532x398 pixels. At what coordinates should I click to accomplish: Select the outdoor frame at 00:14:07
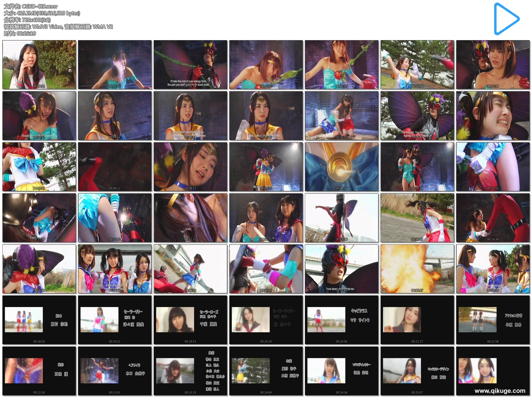tap(417, 218)
